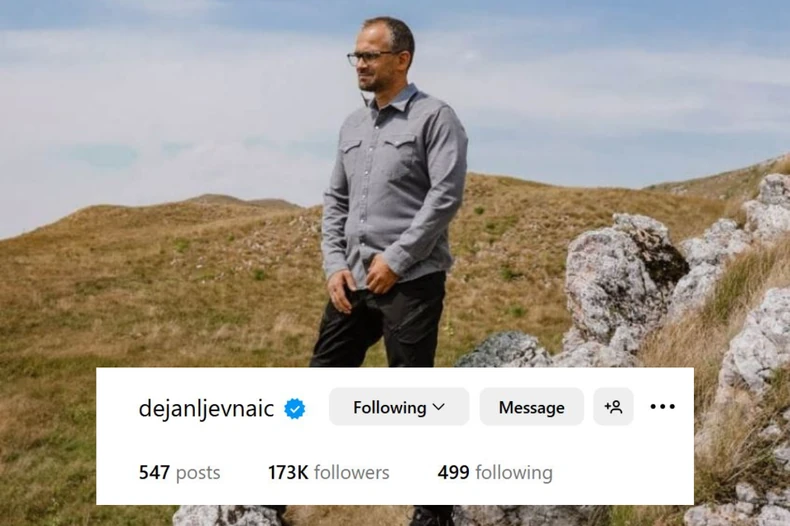Click the man's black trousers
Screen dimensions: 790x526
pyautogui.click(x=380, y=322)
